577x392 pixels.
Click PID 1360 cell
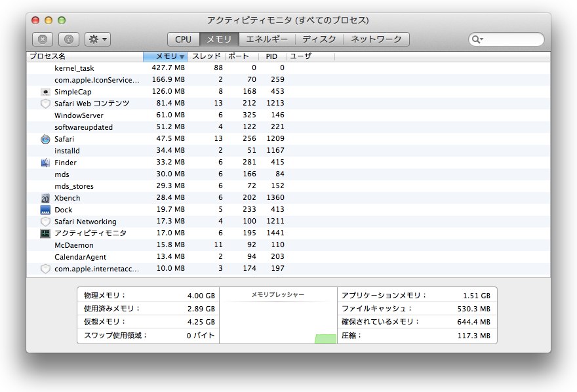275,197
